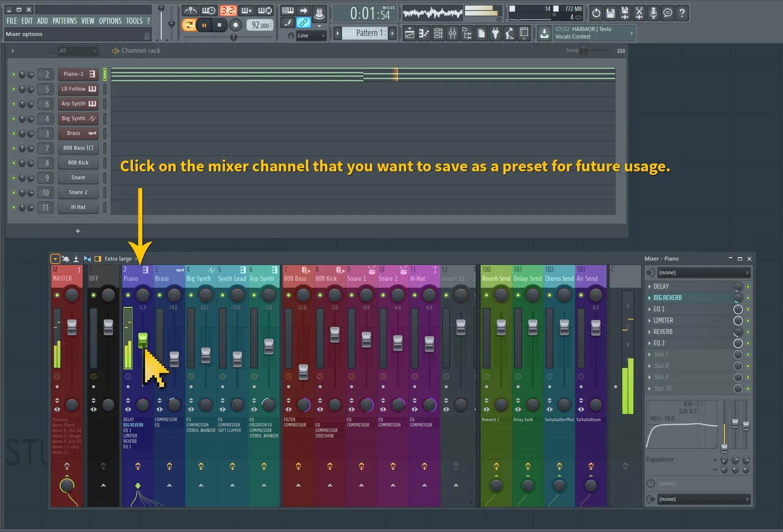783x532 pixels.
Task: Disable the DELAY effect slot LED
Action: (748, 287)
